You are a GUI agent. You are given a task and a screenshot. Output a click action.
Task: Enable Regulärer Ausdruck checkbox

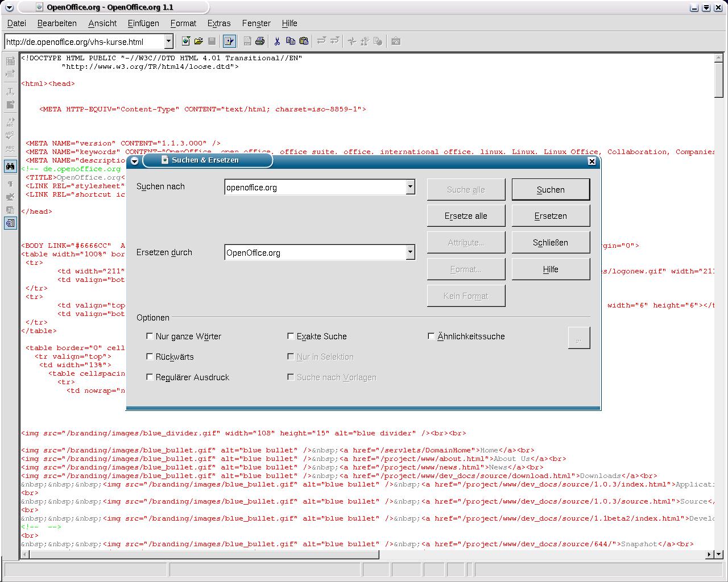tap(150, 377)
